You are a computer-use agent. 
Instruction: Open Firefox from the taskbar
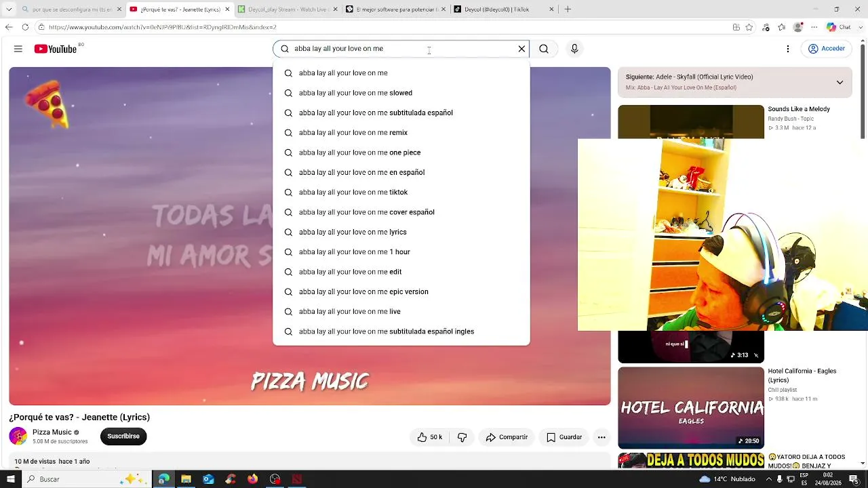(253, 479)
